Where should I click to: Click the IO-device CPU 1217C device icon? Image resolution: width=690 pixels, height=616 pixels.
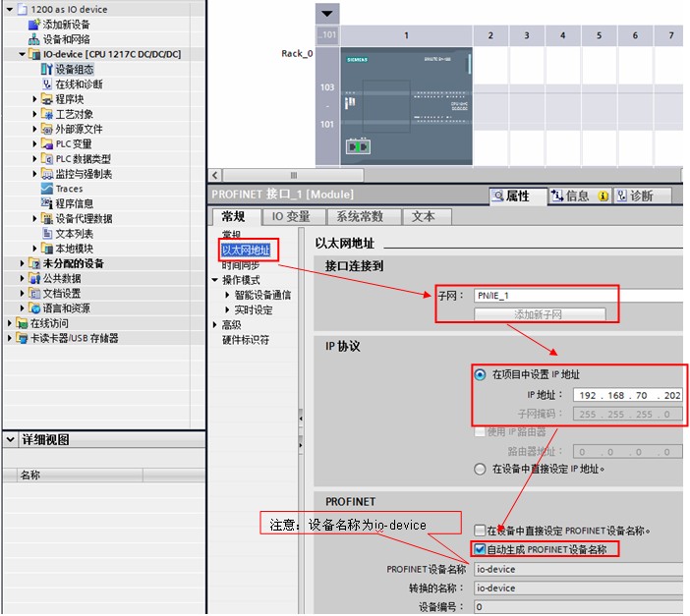coord(33,54)
